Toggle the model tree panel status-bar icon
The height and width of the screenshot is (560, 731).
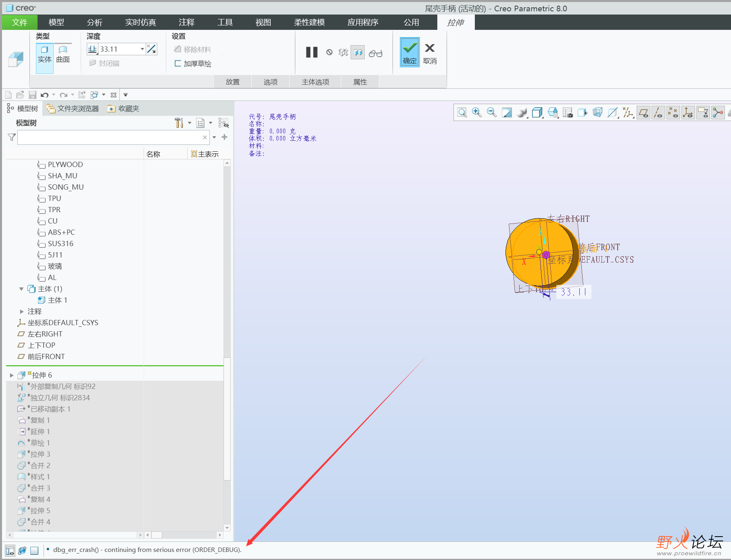coord(10,550)
